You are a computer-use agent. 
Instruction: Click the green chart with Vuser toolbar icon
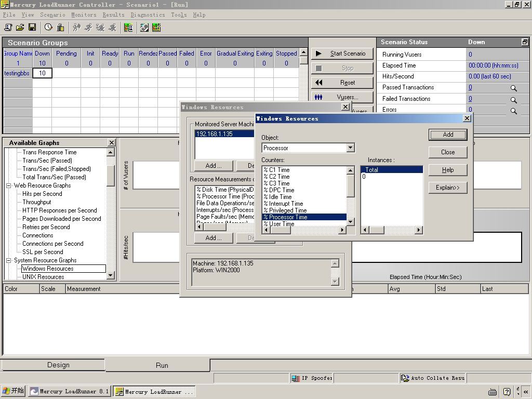pos(128,28)
